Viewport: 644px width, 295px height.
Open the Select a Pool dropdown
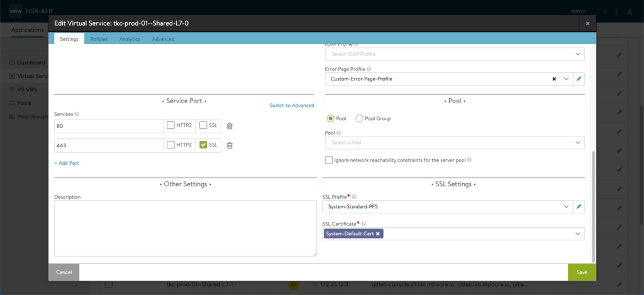pyautogui.click(x=455, y=143)
